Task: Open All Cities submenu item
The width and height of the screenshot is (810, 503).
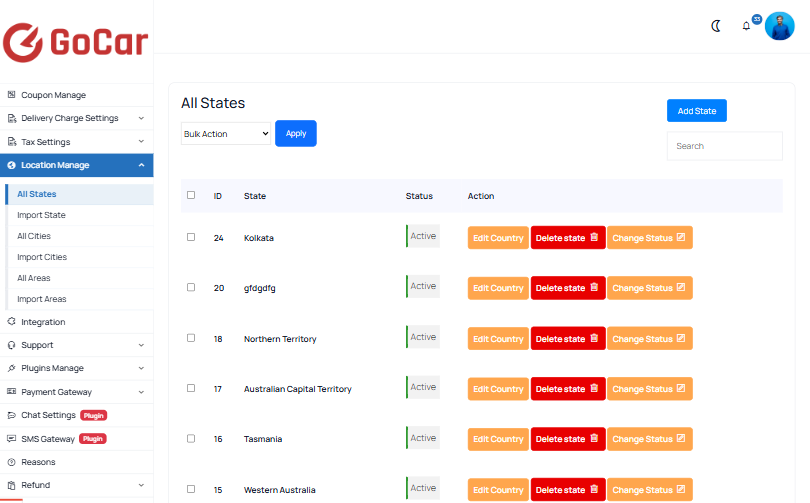Action: click(79, 236)
